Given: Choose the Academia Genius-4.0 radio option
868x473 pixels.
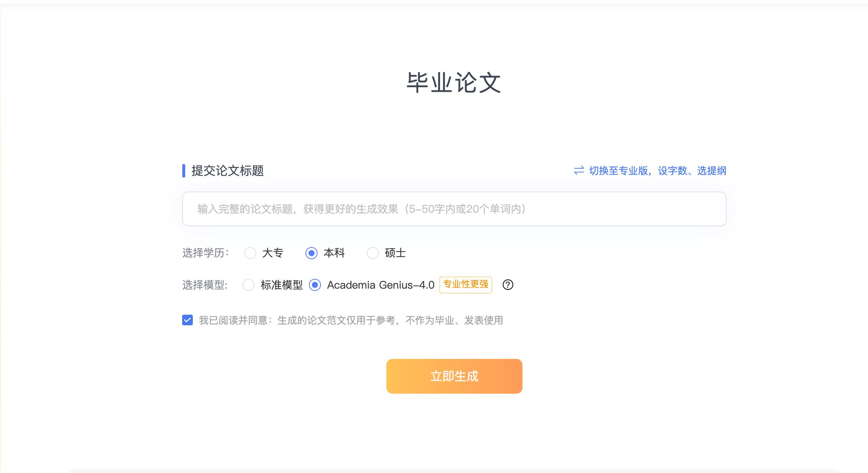Looking at the screenshot, I should (x=315, y=285).
